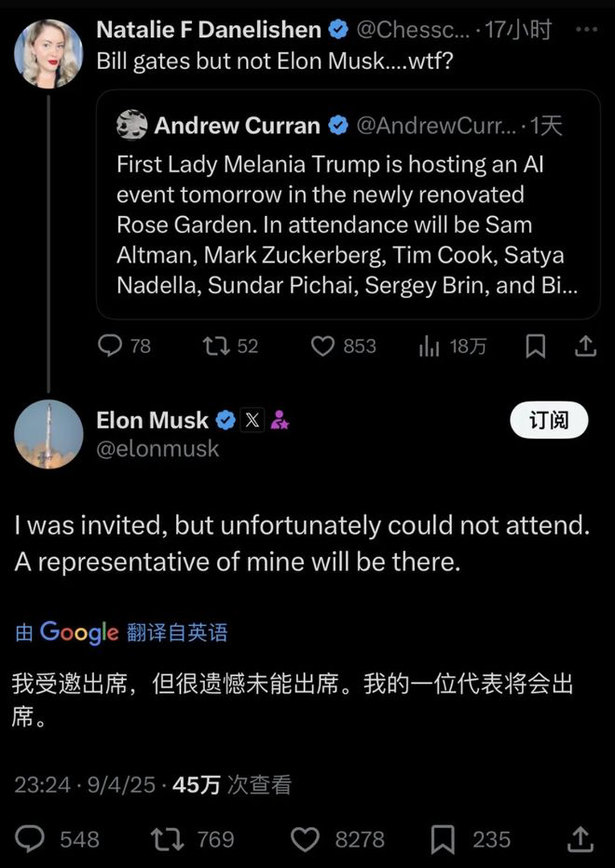Bookmark Elon's post with 235 bookmarks
Screen dimensions: 615x868
tap(470, 838)
